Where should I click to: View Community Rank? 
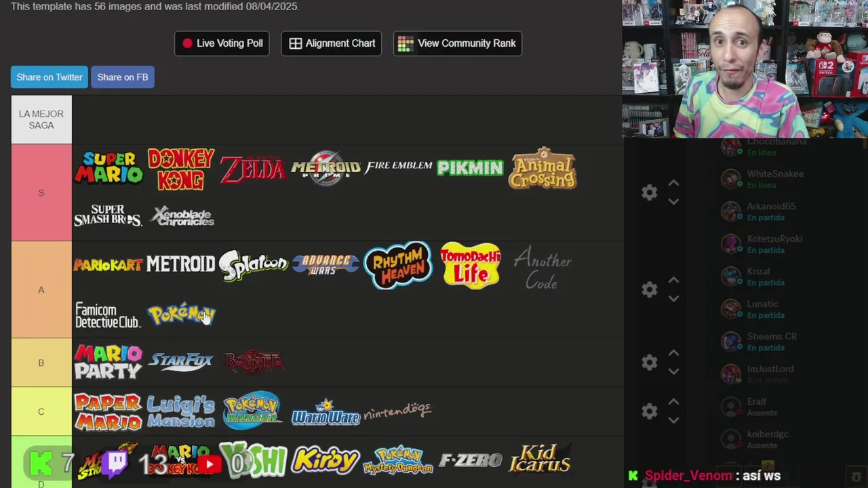[458, 43]
